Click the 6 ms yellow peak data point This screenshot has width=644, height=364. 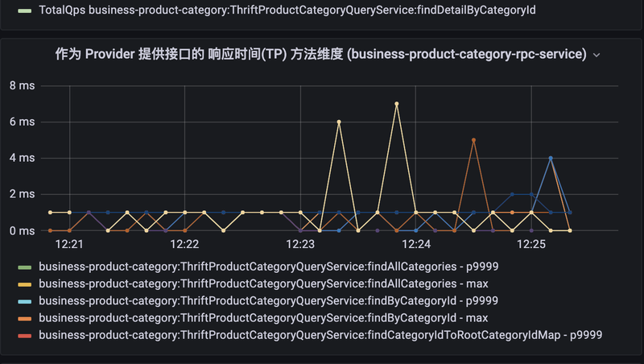tap(339, 122)
